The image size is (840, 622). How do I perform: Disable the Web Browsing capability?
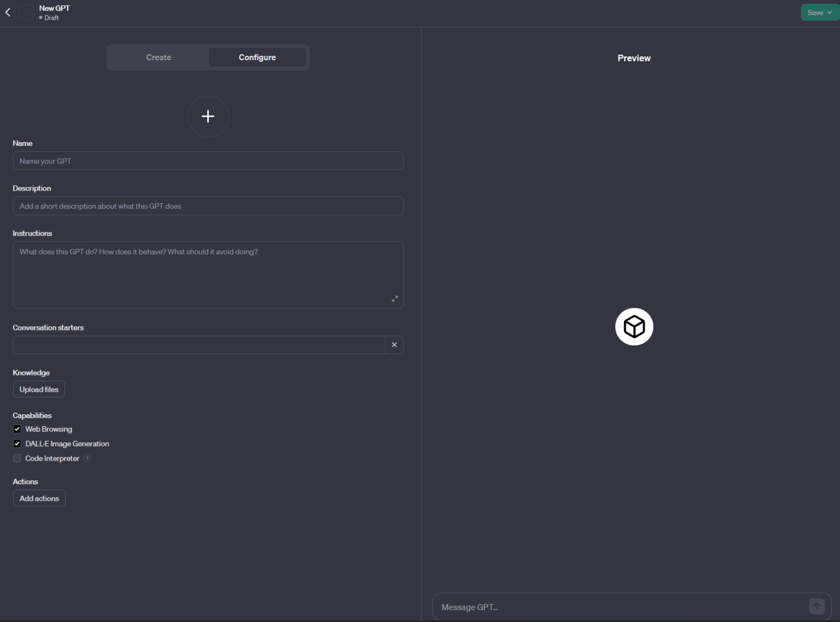click(x=17, y=429)
